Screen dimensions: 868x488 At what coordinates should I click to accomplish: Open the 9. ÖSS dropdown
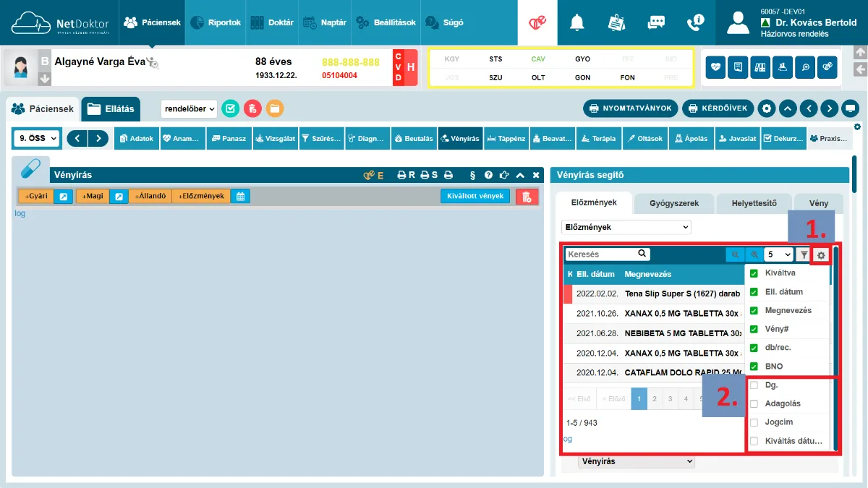pos(36,138)
